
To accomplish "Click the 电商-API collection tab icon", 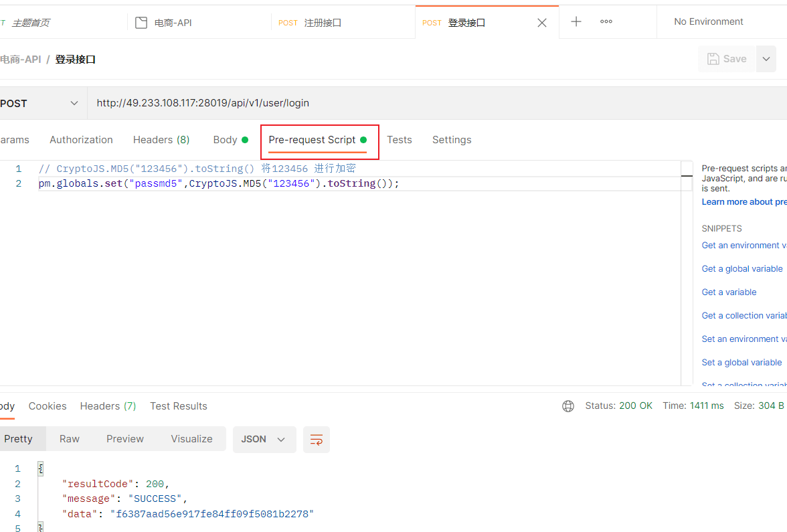I will click(x=141, y=23).
